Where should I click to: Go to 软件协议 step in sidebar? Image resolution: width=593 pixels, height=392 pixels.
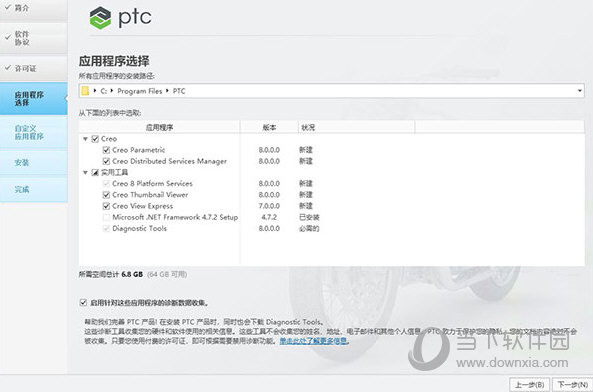tap(34, 38)
